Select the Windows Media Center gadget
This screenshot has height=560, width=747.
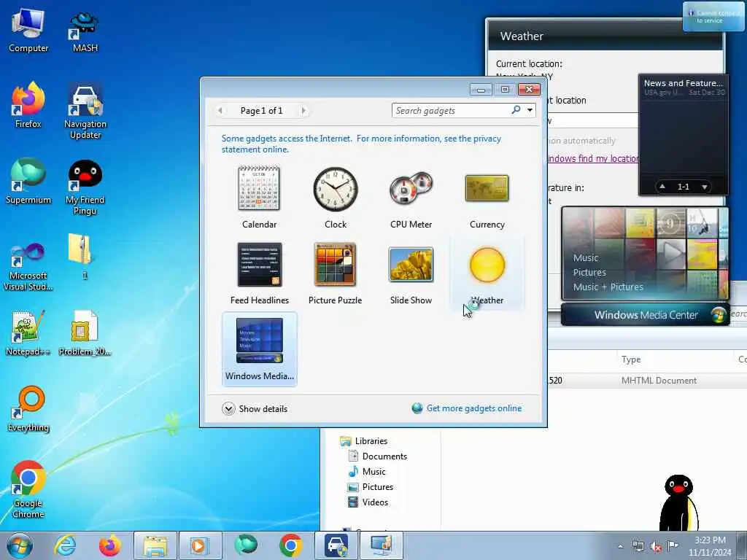[x=259, y=349]
